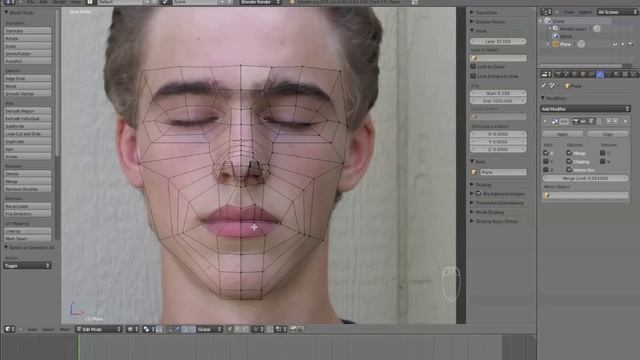Open the Scene properties tab icon
640x360 pixels.
566,74
